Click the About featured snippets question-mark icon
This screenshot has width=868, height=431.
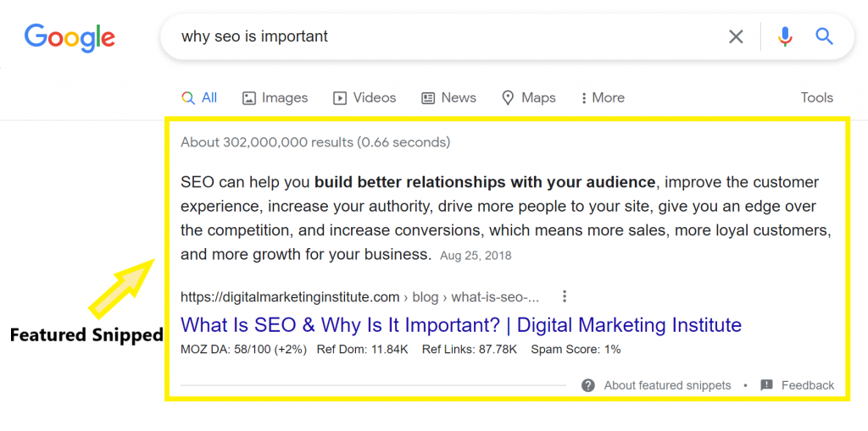point(588,385)
